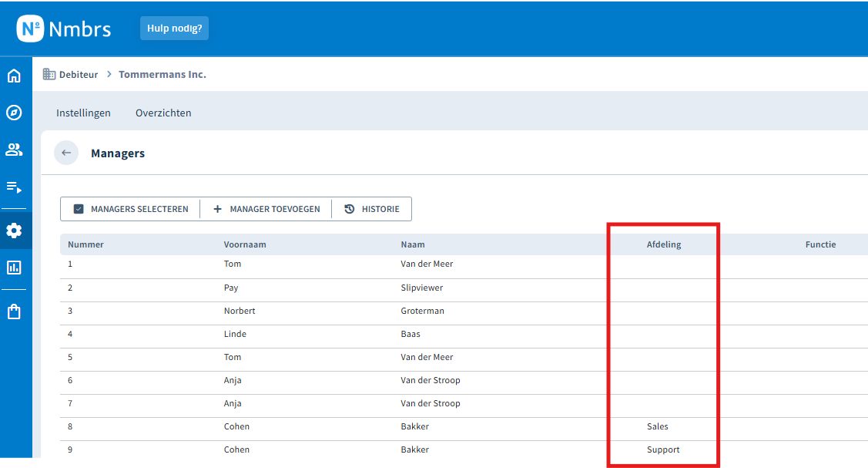This screenshot has width=868, height=468.
Task: Select Van der Meer in row 5
Action: (427, 357)
